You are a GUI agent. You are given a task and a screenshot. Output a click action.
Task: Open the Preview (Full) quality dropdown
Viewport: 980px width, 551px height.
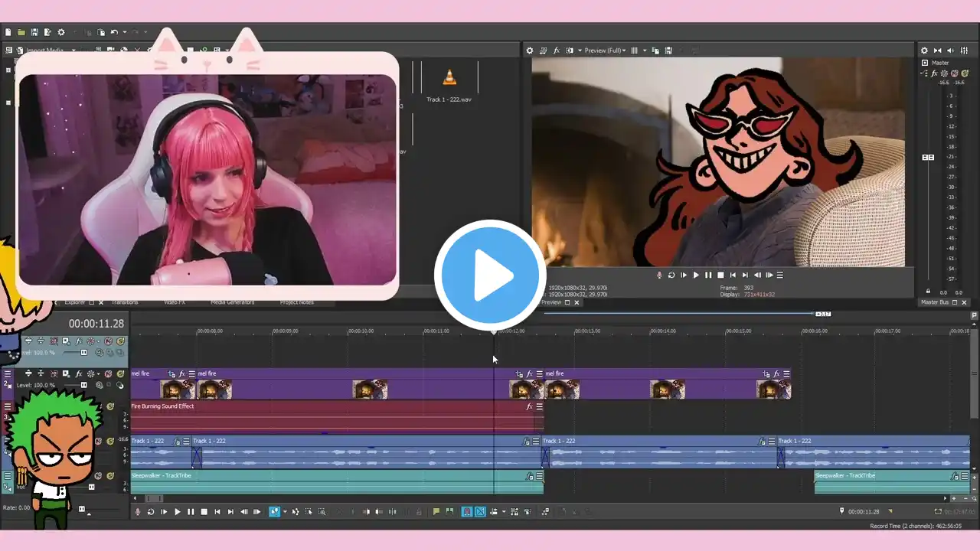(x=606, y=51)
